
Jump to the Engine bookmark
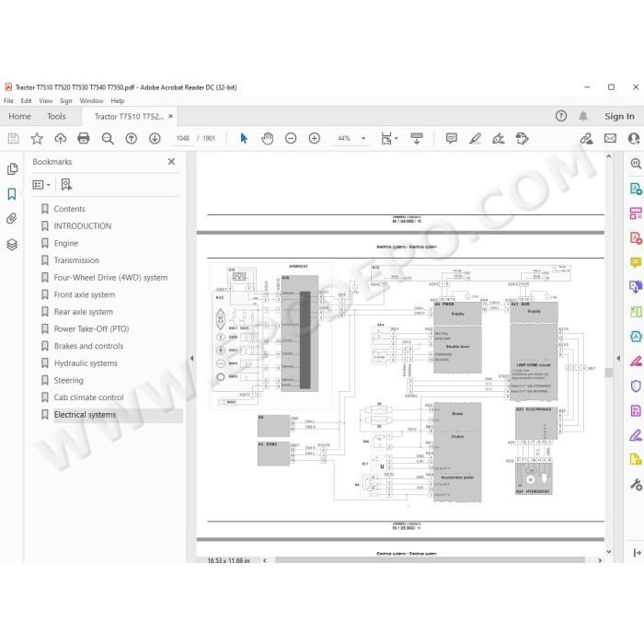(65, 243)
